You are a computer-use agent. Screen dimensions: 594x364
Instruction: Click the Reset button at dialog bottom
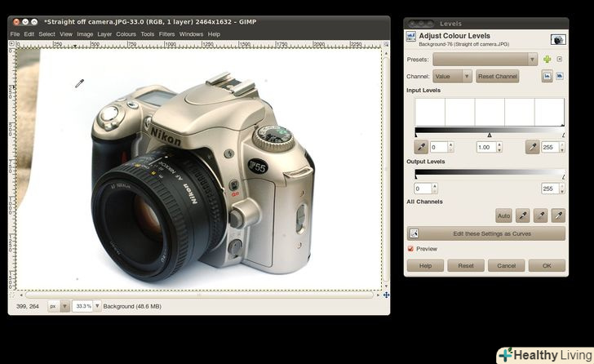click(x=466, y=265)
